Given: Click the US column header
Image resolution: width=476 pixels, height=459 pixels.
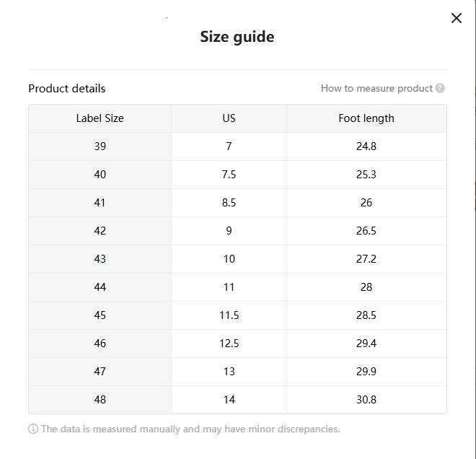Looking at the screenshot, I should coord(229,118).
